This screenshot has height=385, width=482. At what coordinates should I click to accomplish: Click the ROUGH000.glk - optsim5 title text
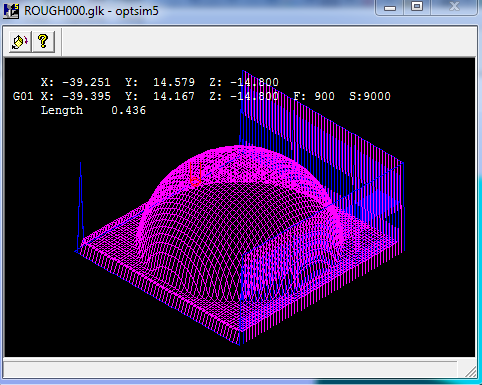(91, 11)
